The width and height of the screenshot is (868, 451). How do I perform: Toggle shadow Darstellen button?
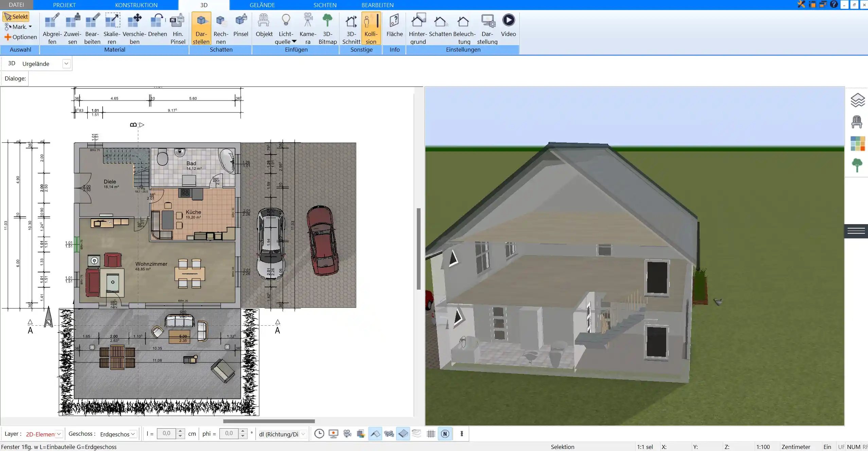[x=201, y=29]
